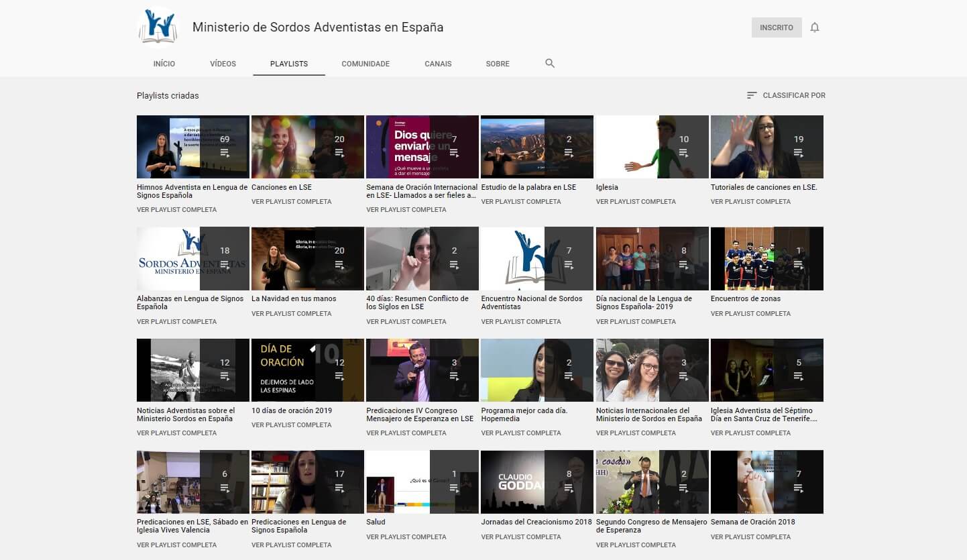This screenshot has width=967, height=560.
Task: Click playlist icon on Canciones en LSE thumbnail
Action: [x=339, y=153]
